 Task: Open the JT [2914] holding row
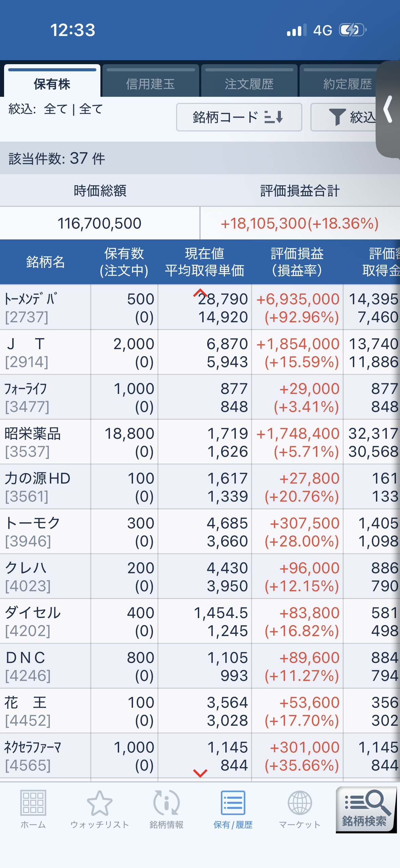point(200,352)
